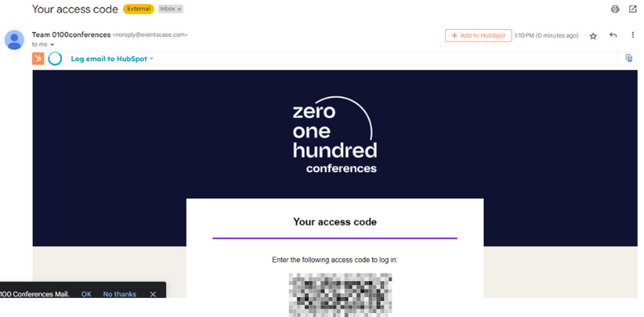Copy using HubSpot clipboard icon at right

pyautogui.click(x=629, y=58)
